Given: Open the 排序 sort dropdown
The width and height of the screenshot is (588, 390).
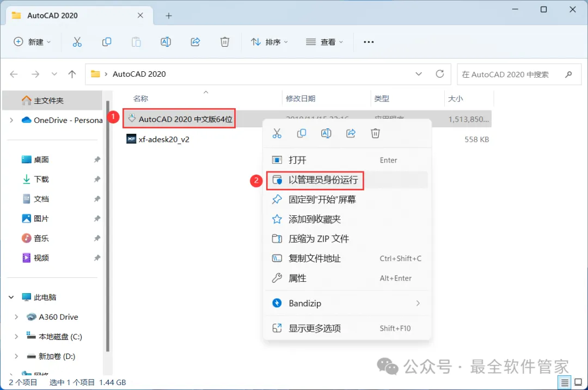Looking at the screenshot, I should [269, 42].
